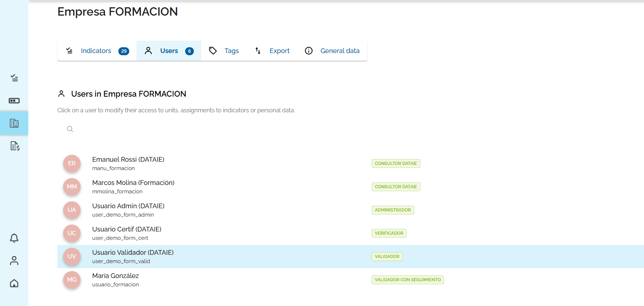Open the indicators checklist sidebar icon

[14, 78]
